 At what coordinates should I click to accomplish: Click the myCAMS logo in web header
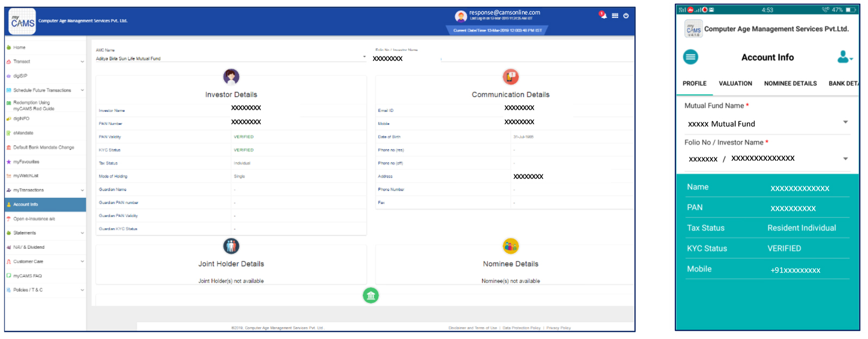pos(22,22)
